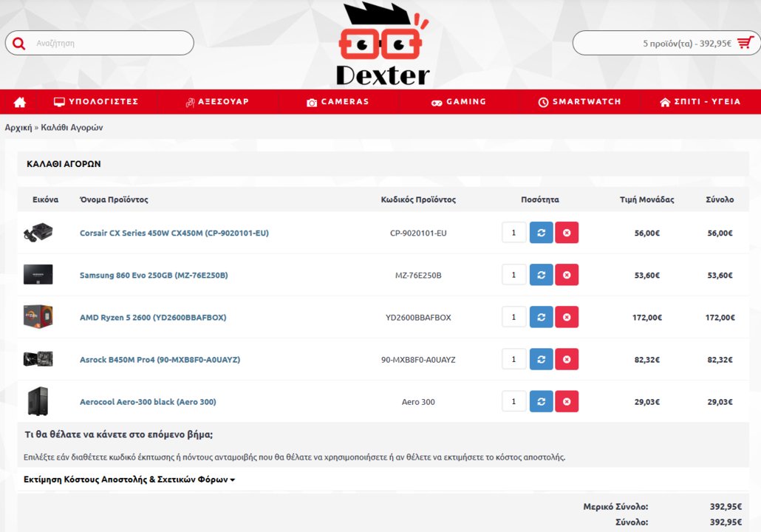This screenshot has width=761, height=532.
Task: Edit quantity field for Asrock B450M Pro4
Action: (x=514, y=359)
